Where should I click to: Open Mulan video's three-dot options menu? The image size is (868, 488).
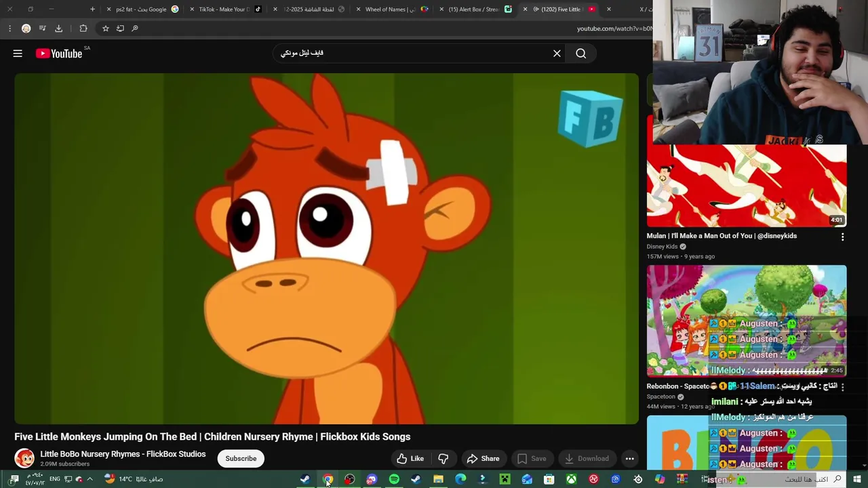tap(842, 237)
